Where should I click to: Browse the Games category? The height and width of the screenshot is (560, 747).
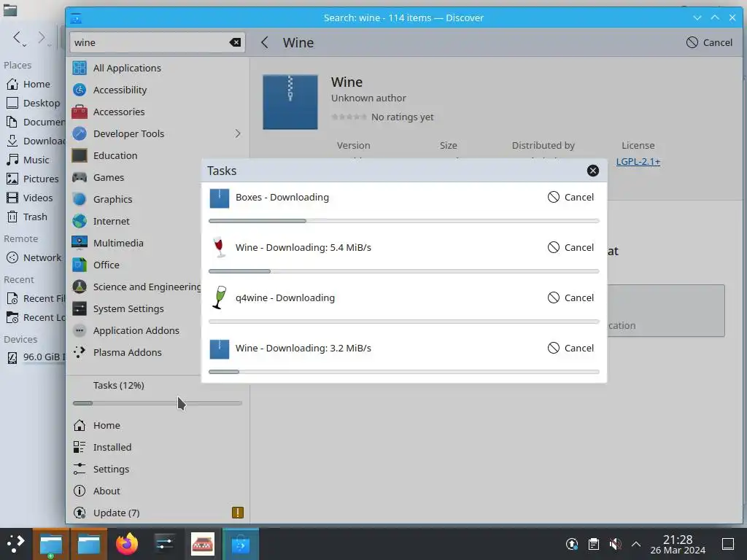(135, 178)
